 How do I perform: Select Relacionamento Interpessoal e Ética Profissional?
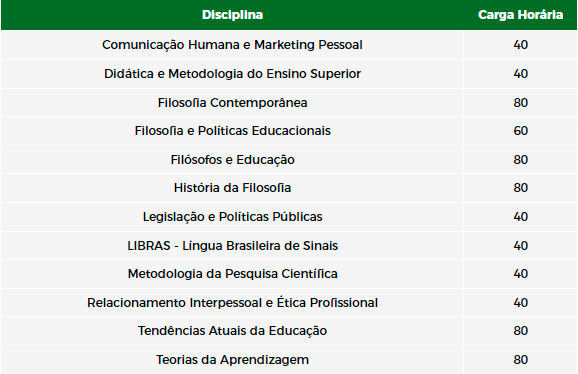click(x=232, y=303)
